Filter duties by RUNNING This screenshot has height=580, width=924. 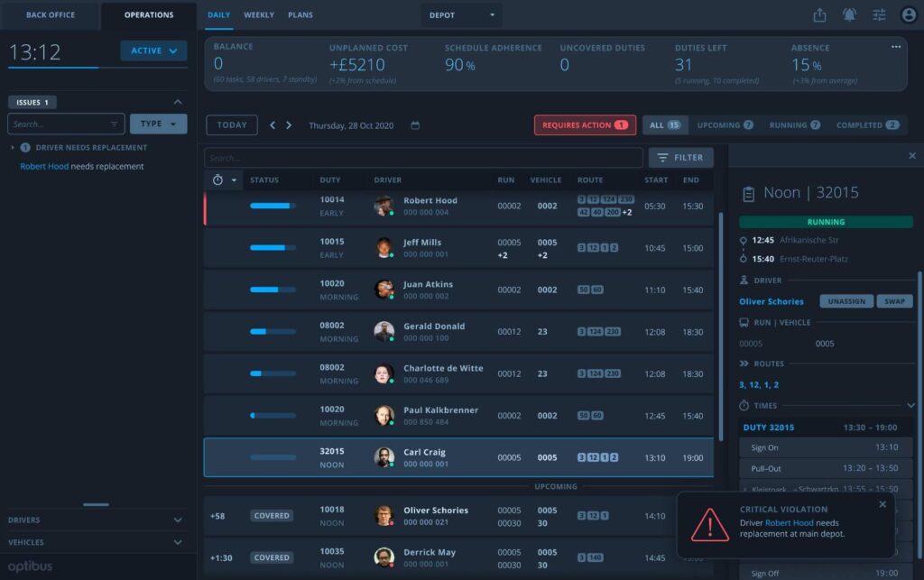795,124
